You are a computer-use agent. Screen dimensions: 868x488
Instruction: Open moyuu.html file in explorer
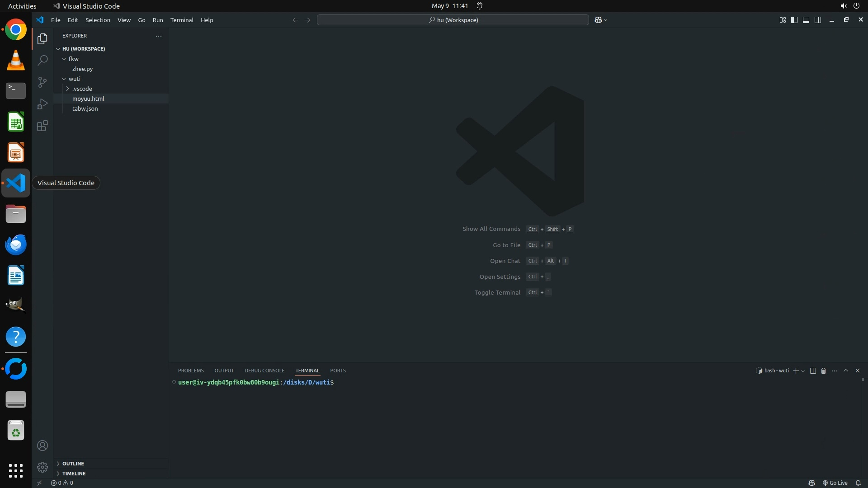coord(88,99)
